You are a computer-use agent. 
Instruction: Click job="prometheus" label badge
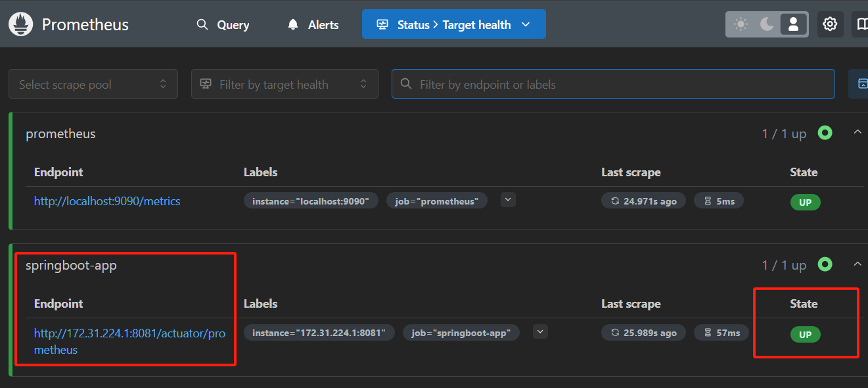tap(437, 201)
